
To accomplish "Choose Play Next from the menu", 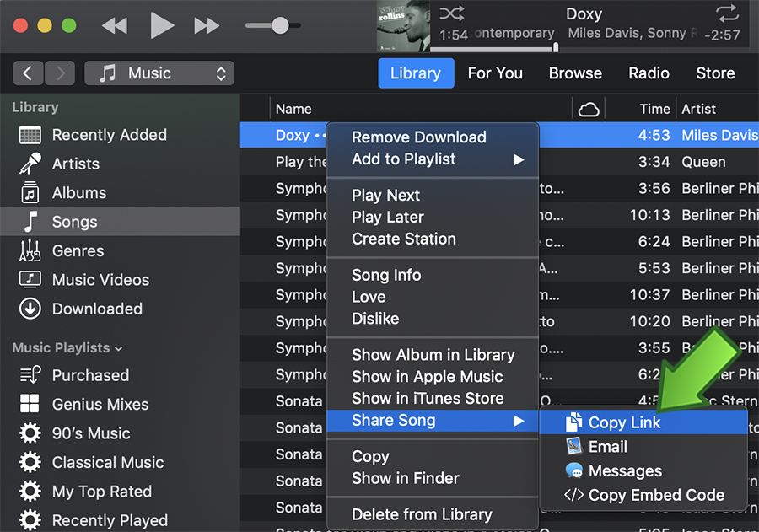I will (x=433, y=195).
